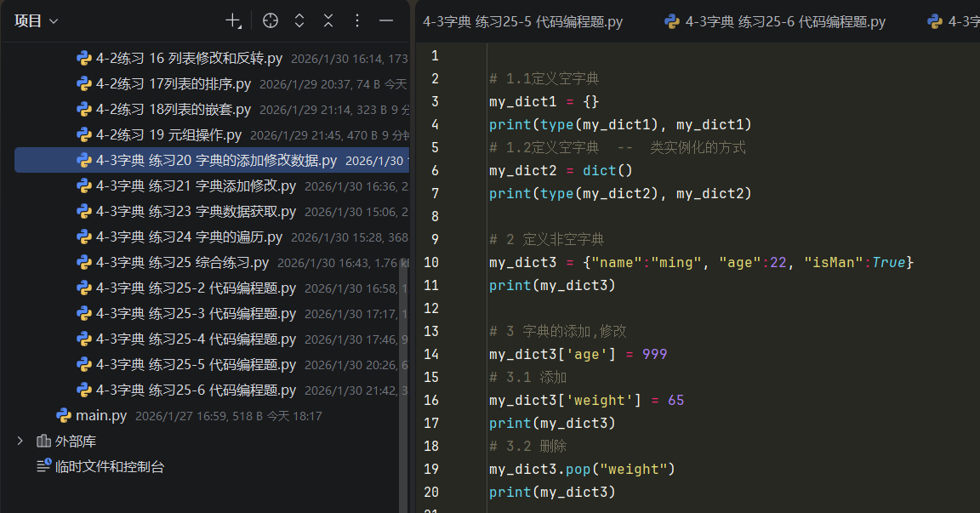
Task: Click the select opened file crosshair icon
Action: (x=270, y=20)
